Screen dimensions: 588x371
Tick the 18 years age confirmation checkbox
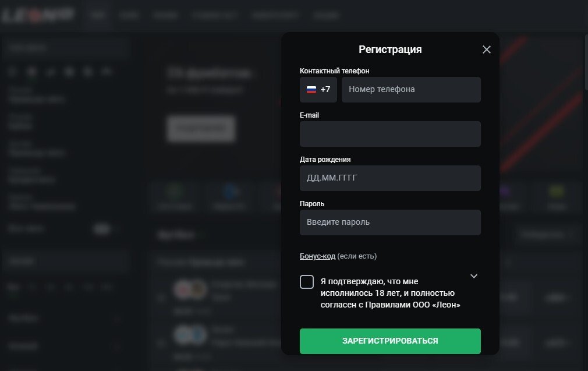click(x=307, y=282)
